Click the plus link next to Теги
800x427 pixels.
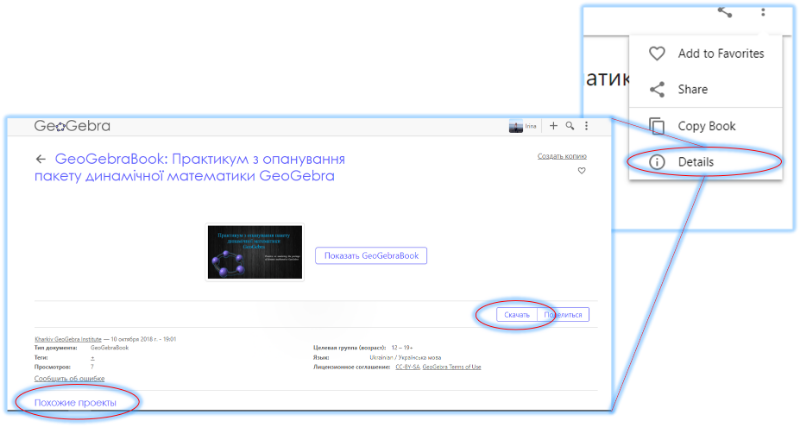coord(92,358)
